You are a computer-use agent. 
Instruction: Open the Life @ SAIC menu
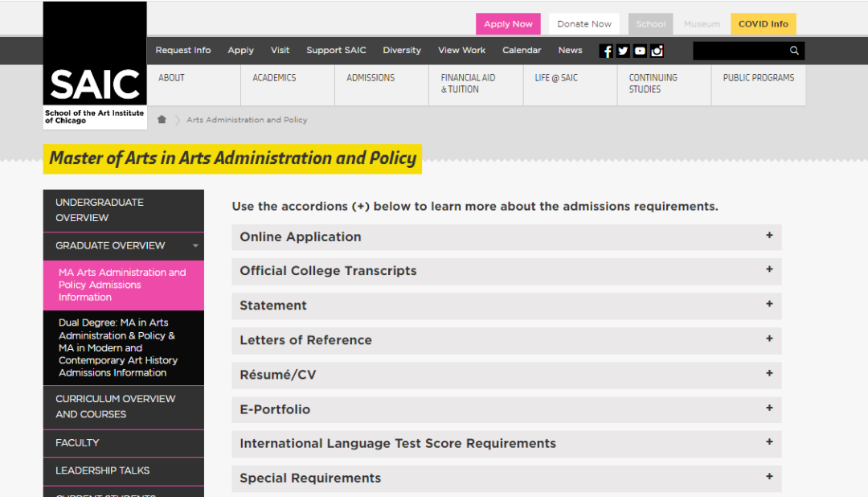(570, 84)
